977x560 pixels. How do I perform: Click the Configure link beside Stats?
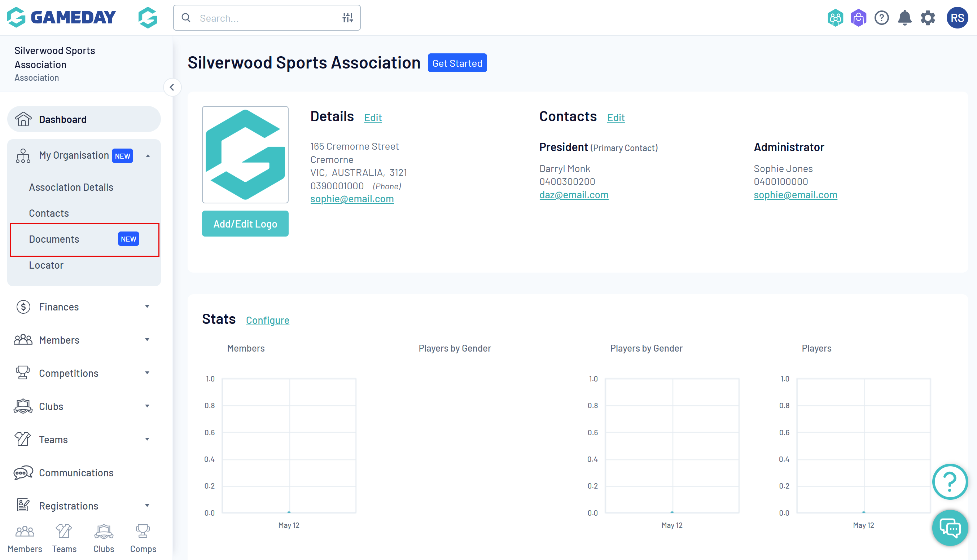[267, 320]
